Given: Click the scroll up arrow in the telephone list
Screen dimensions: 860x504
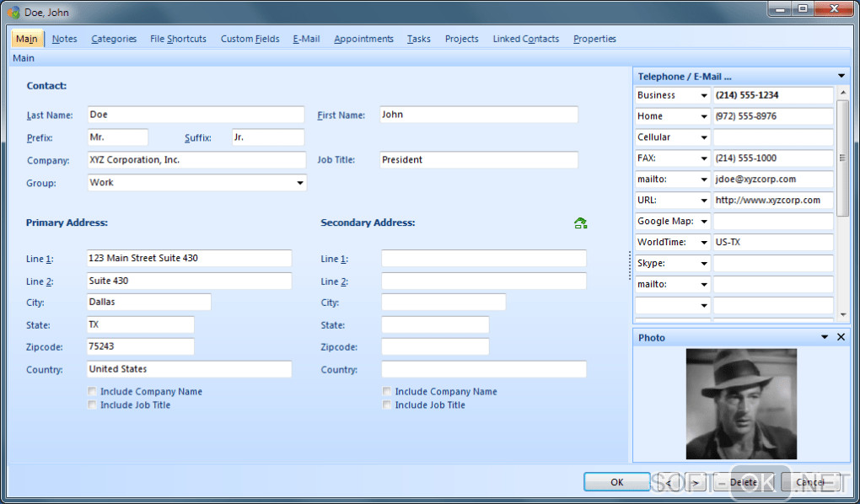Looking at the screenshot, I should click(x=843, y=93).
